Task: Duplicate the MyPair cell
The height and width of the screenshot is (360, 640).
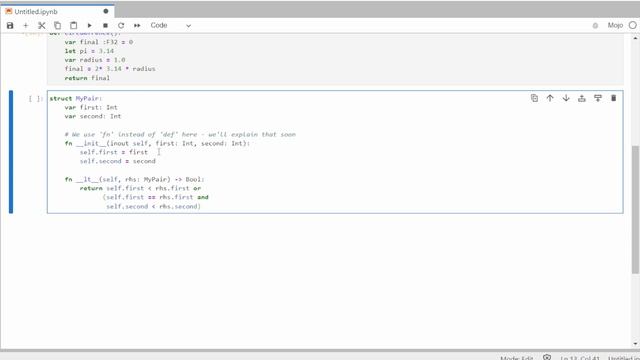Action: 534,98
